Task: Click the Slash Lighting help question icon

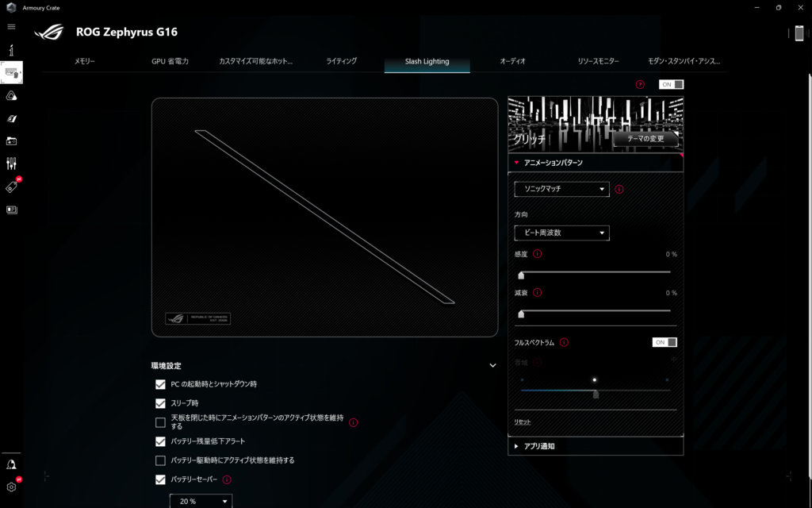Action: tap(640, 84)
